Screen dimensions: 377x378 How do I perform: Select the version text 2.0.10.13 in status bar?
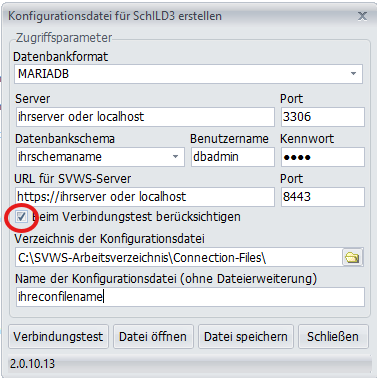click(32, 364)
